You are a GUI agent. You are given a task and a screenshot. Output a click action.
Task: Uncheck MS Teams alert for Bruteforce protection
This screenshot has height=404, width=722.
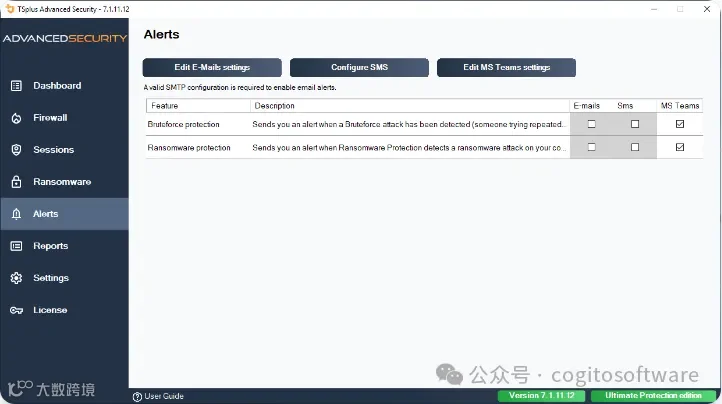[x=680, y=124]
